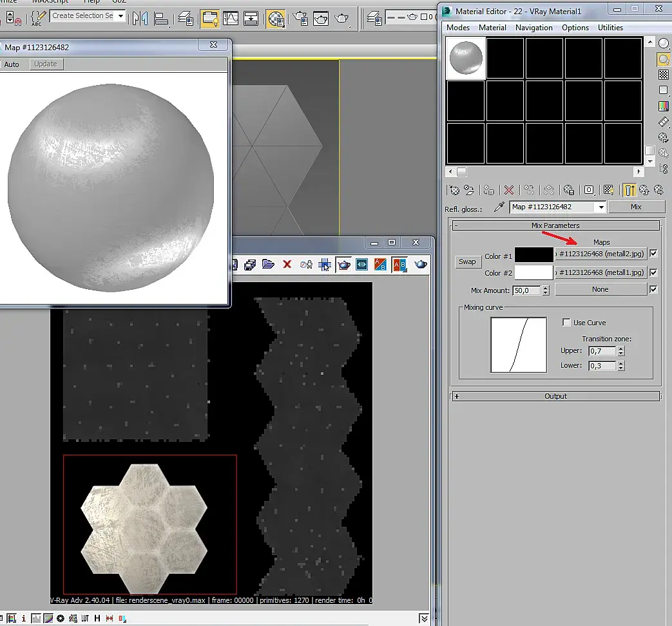Open Curve Editor from main toolbar

(231, 18)
